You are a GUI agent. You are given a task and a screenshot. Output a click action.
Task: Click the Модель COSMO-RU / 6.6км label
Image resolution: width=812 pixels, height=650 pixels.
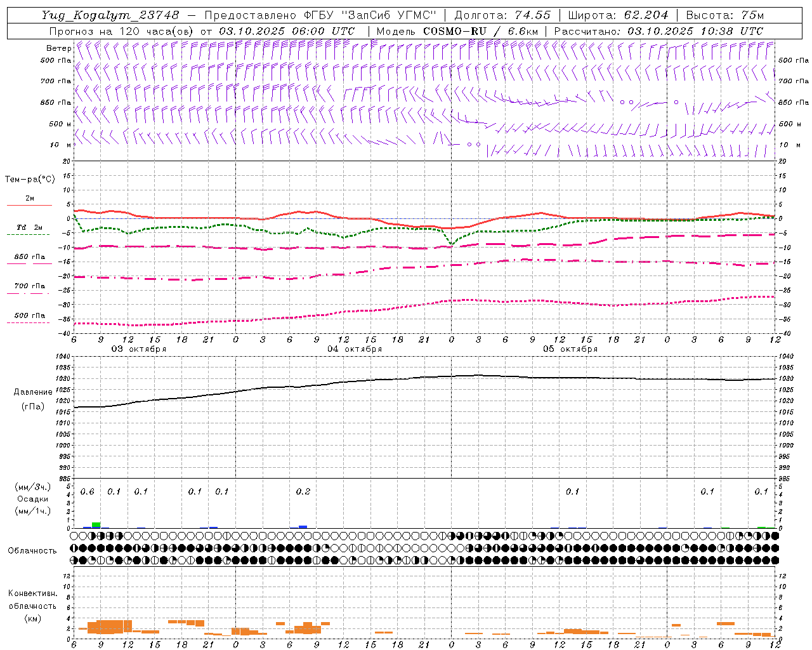[x=457, y=31]
